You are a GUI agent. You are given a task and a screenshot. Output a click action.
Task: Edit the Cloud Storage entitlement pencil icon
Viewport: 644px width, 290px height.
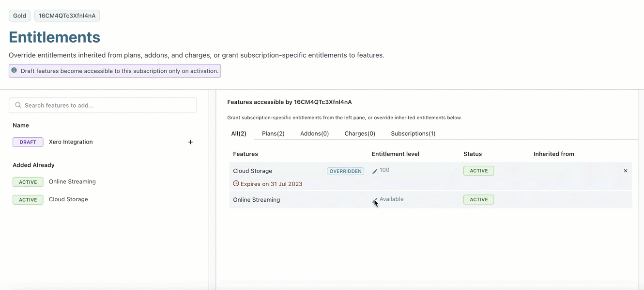click(x=374, y=171)
